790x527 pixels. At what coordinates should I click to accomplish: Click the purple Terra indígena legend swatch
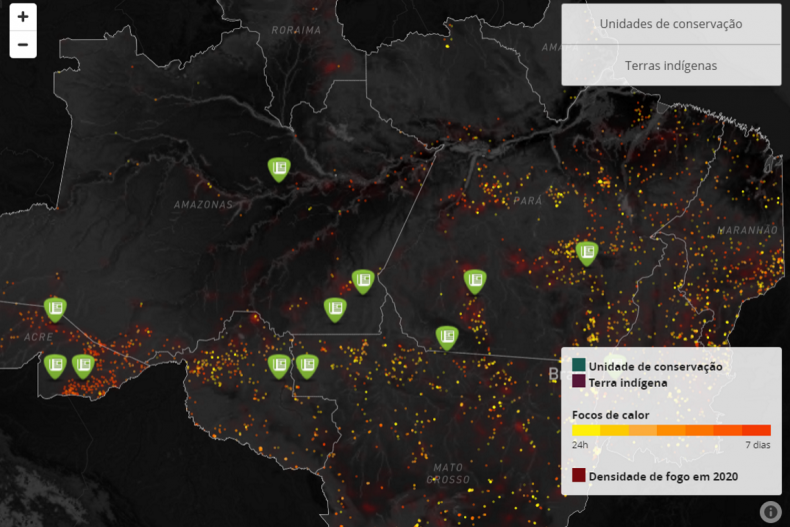[x=579, y=382]
